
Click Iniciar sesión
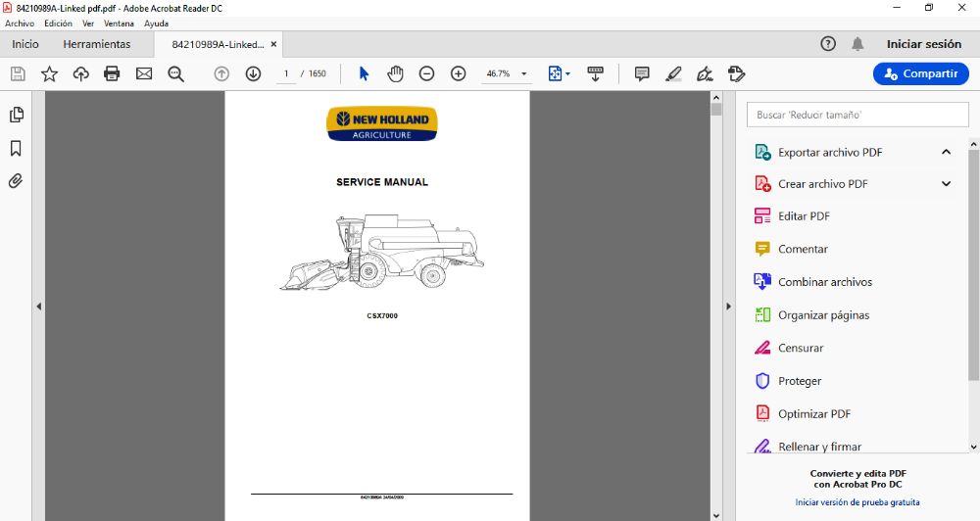click(x=924, y=44)
